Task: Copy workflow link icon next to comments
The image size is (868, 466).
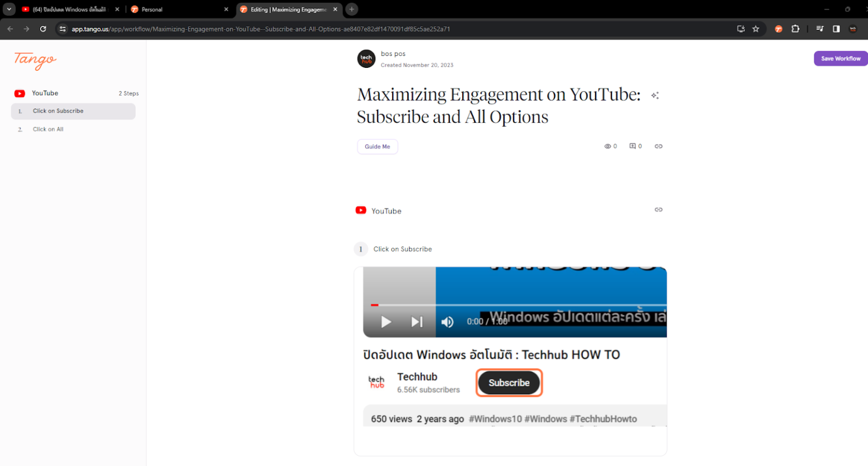Action: coord(658,146)
